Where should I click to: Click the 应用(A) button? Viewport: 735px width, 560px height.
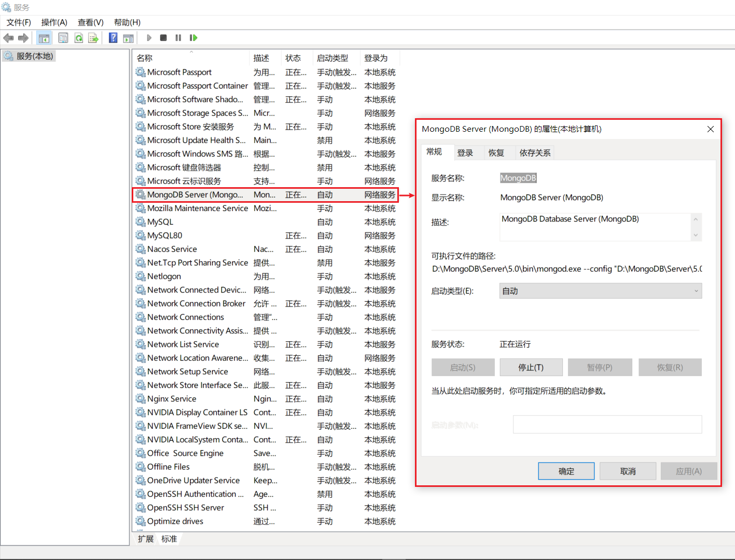pos(689,471)
